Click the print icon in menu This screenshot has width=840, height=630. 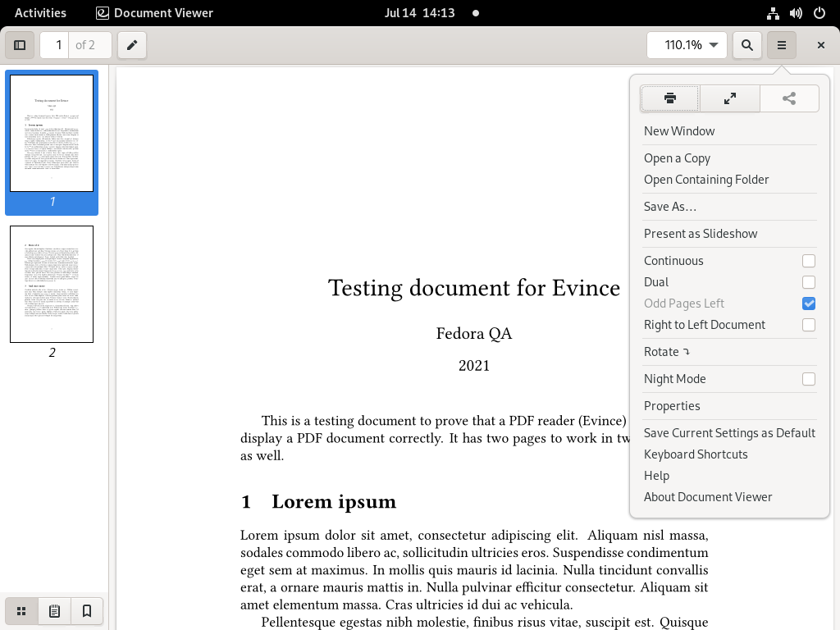click(669, 98)
